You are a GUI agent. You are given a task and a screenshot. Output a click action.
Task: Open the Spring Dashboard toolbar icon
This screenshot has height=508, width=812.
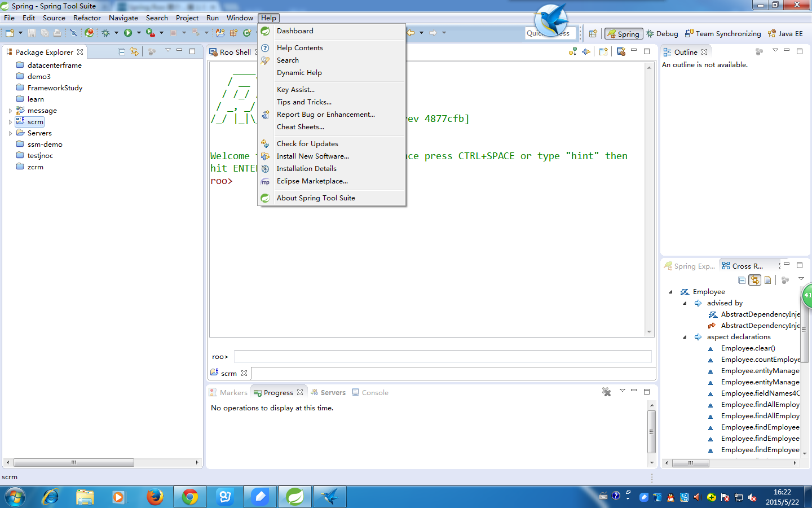(x=89, y=33)
